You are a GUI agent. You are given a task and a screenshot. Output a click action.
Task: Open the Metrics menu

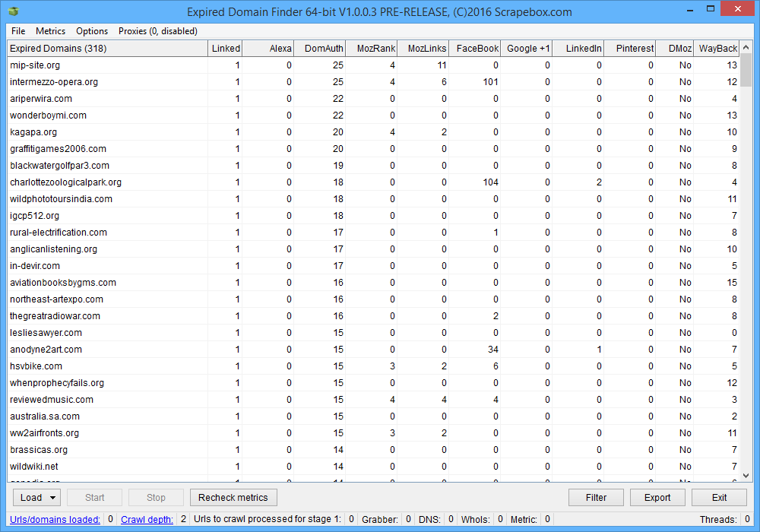coord(51,31)
